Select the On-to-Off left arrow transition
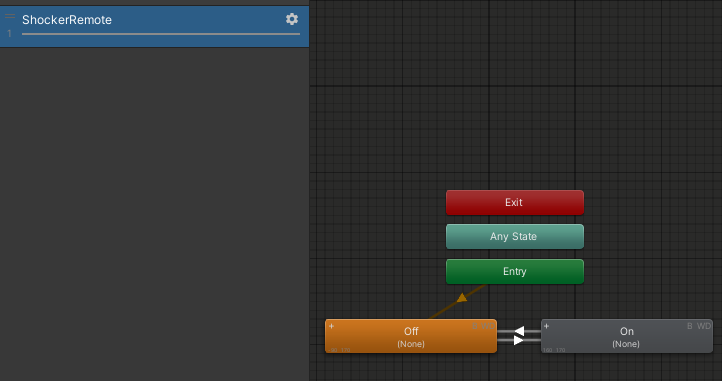This screenshot has height=381, width=722. click(519, 331)
